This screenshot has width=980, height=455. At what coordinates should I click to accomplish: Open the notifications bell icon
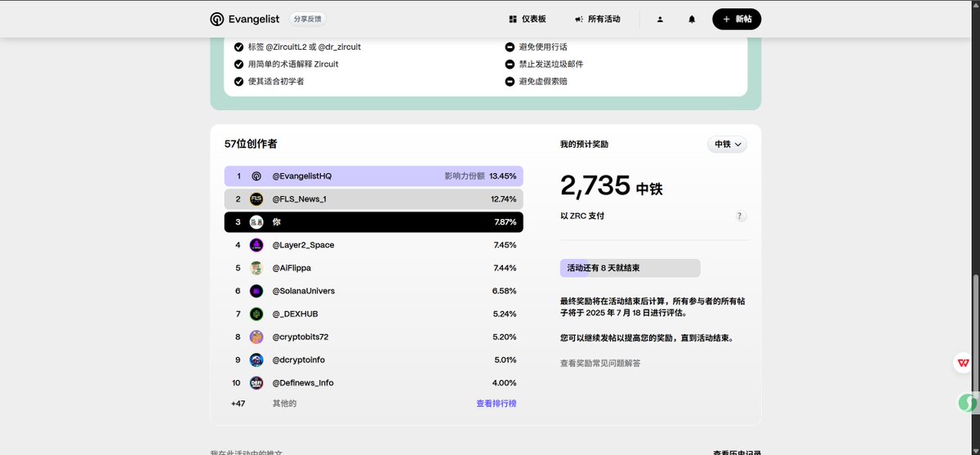pyautogui.click(x=692, y=19)
